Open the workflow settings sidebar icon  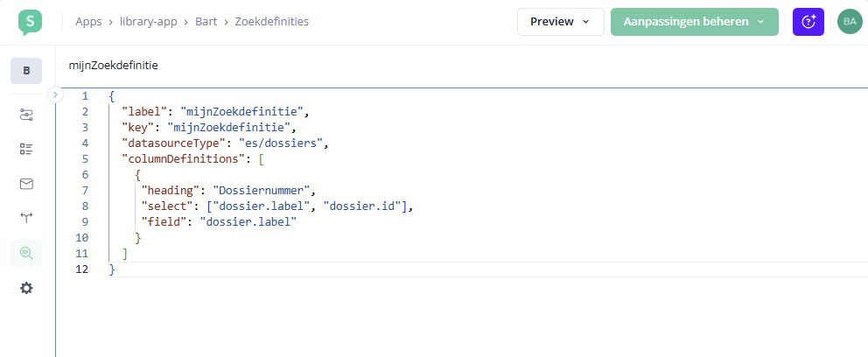26,115
